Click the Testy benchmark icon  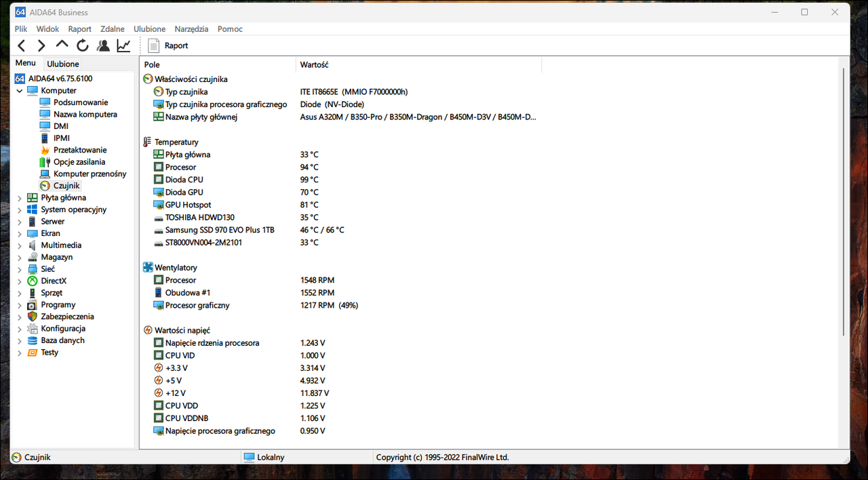pyautogui.click(x=32, y=353)
